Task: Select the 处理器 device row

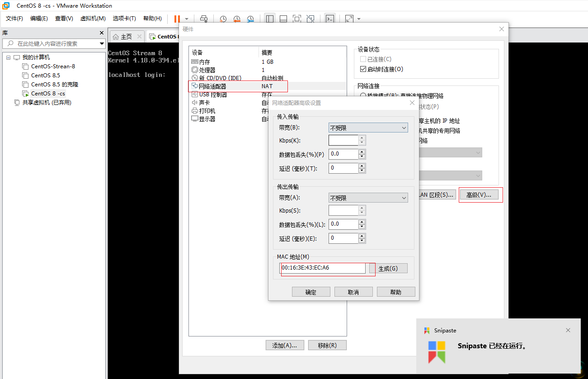Action: [x=268, y=70]
